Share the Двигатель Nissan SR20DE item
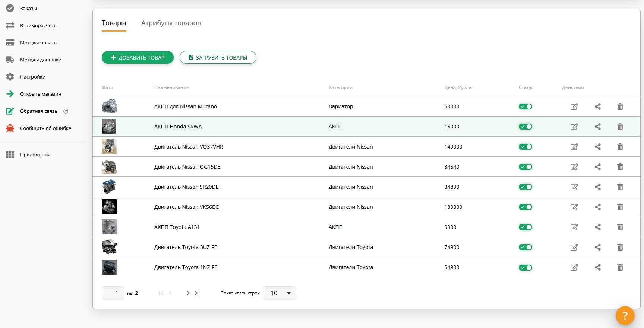This screenshot has width=644, height=328. point(597,187)
